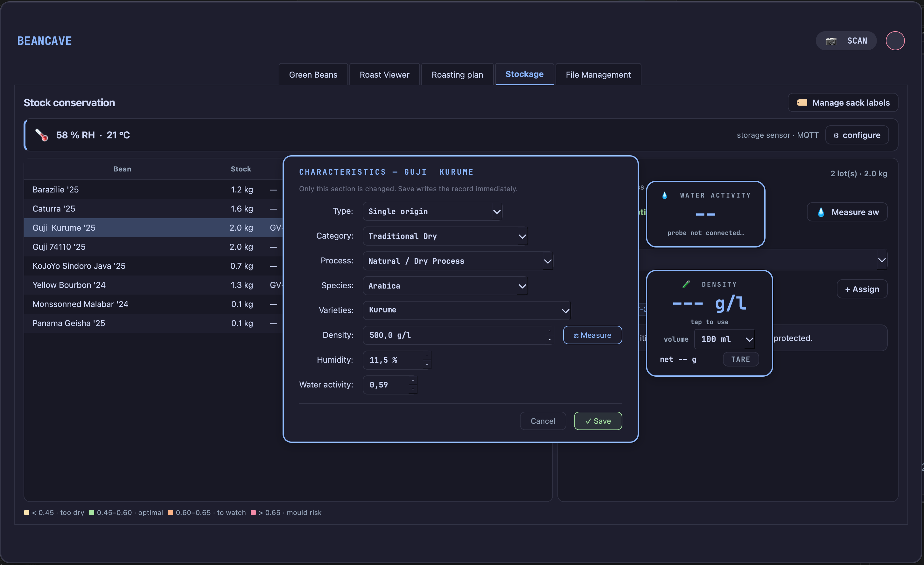Click the droplet icon on Measure aw
Image resolution: width=924 pixels, height=565 pixels.
click(x=821, y=212)
